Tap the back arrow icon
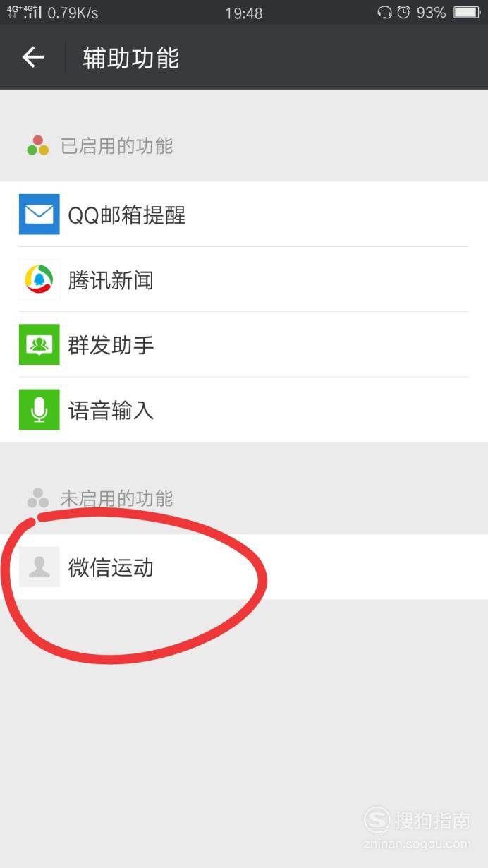 pos(33,57)
